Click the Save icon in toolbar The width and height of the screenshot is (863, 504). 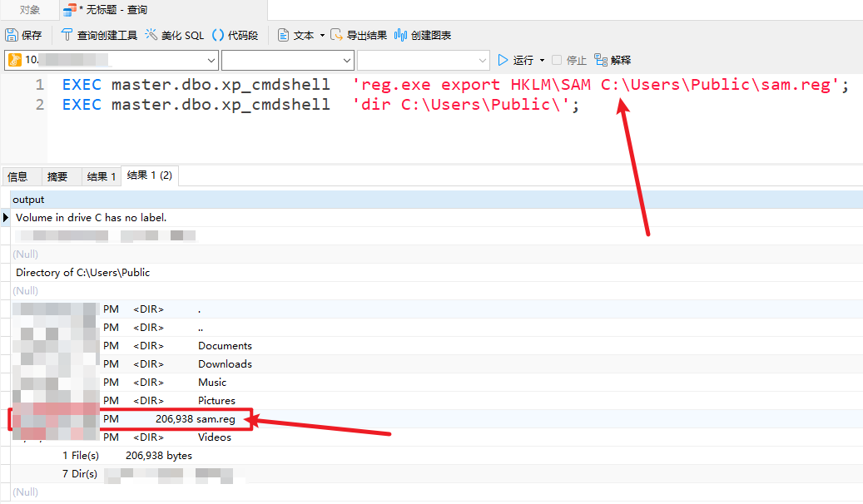(x=12, y=35)
